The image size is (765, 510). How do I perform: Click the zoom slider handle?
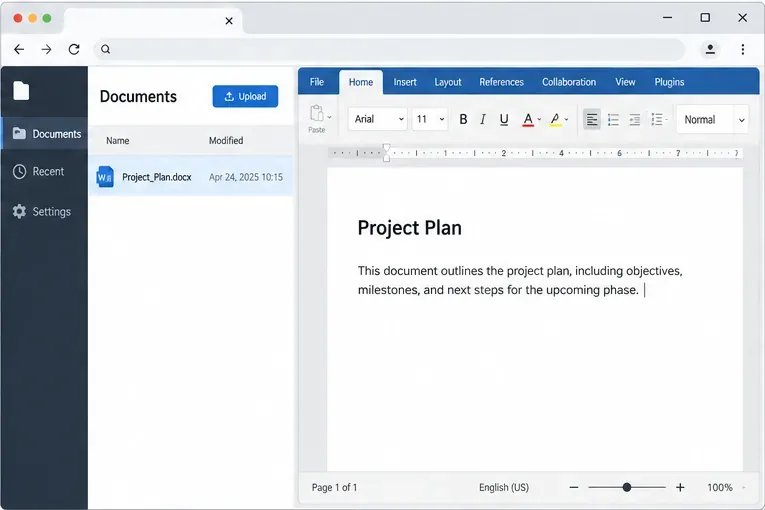[627, 487]
